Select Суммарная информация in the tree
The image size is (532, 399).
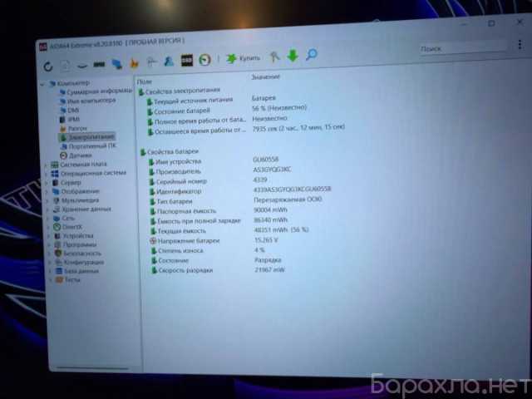[x=94, y=91]
